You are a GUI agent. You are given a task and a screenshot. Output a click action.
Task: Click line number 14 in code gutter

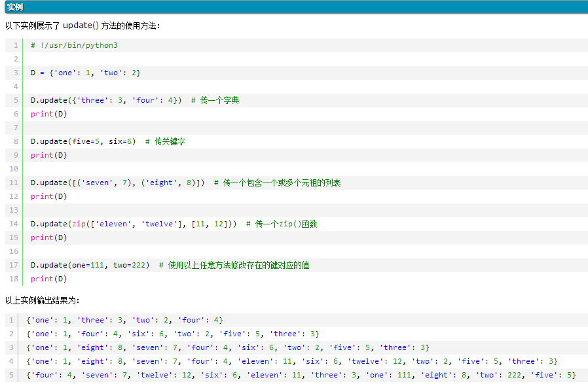(14, 224)
